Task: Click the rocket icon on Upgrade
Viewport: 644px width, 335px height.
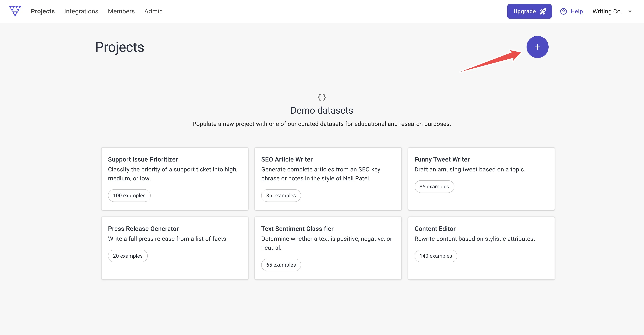Action: tap(543, 12)
